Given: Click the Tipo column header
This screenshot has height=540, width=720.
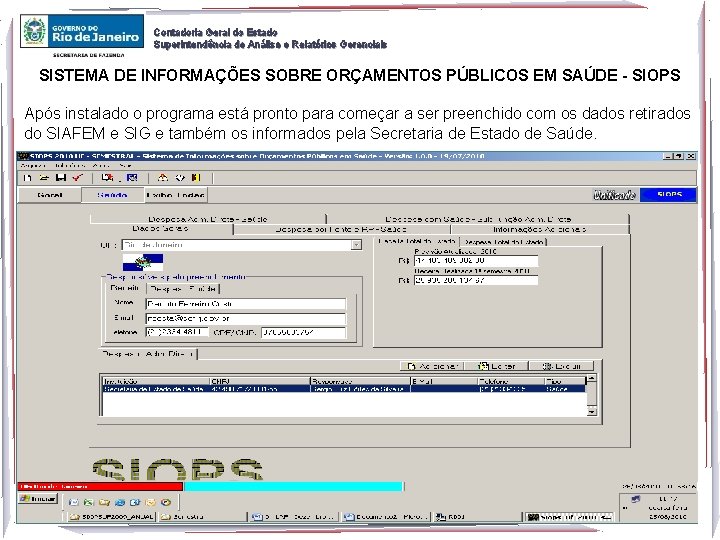Looking at the screenshot, I should coord(565,381).
